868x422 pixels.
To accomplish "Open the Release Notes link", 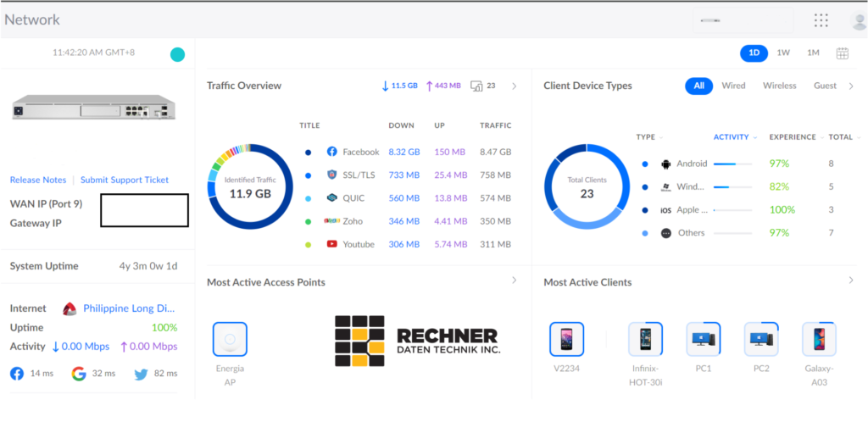I will [38, 180].
